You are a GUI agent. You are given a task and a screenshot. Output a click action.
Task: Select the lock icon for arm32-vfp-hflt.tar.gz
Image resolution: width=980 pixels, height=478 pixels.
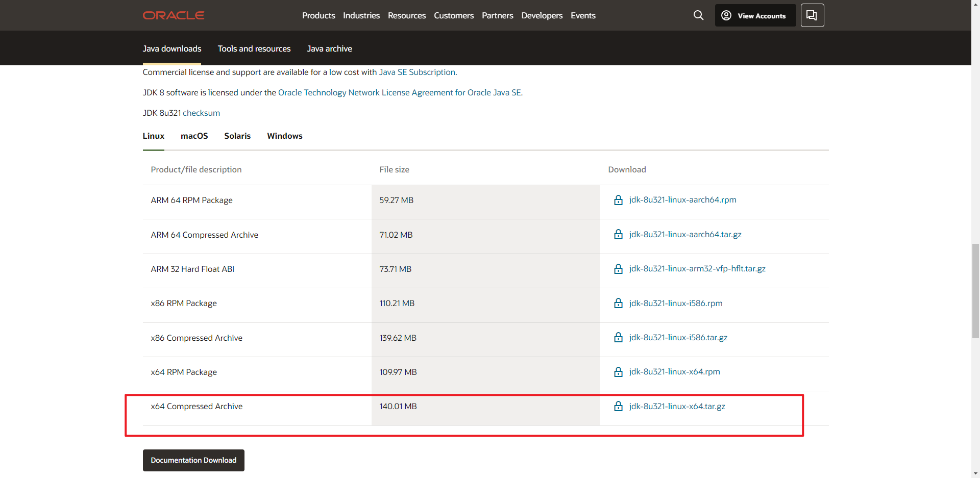coord(618,269)
